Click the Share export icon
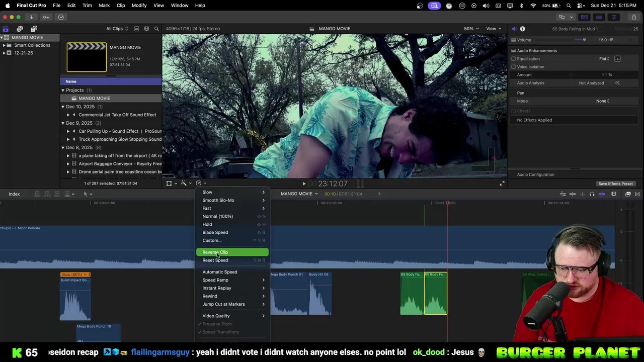 pyautogui.click(x=633, y=17)
